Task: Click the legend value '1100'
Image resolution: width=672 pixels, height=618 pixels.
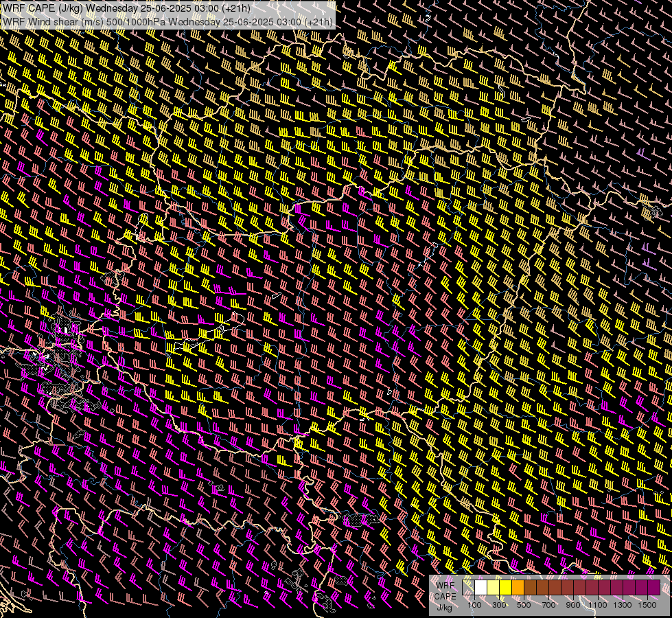Action: point(598,605)
